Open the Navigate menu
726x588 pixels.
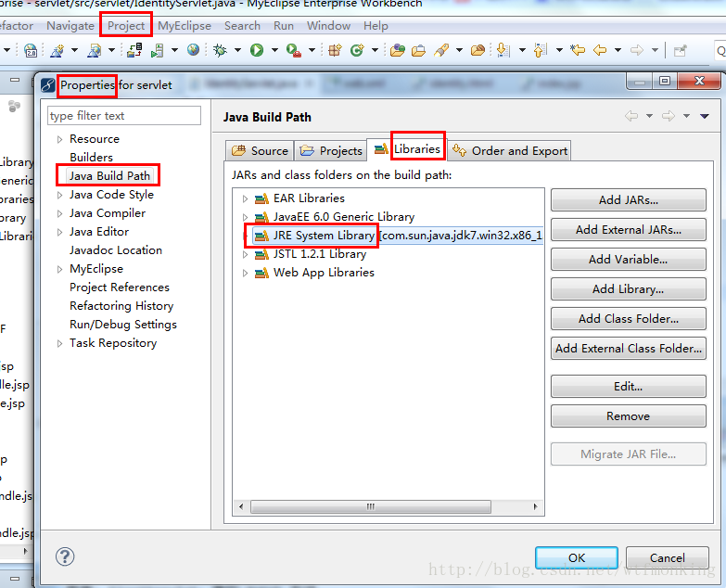point(70,25)
